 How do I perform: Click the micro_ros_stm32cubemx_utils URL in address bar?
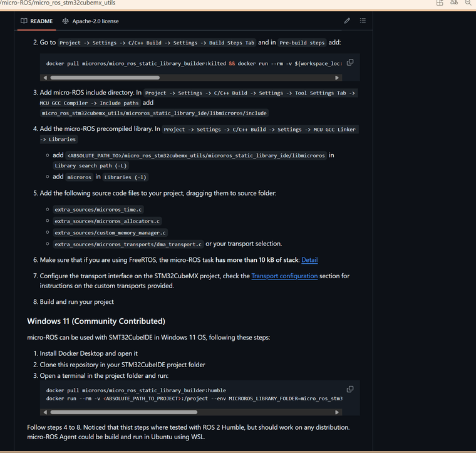click(58, 3)
